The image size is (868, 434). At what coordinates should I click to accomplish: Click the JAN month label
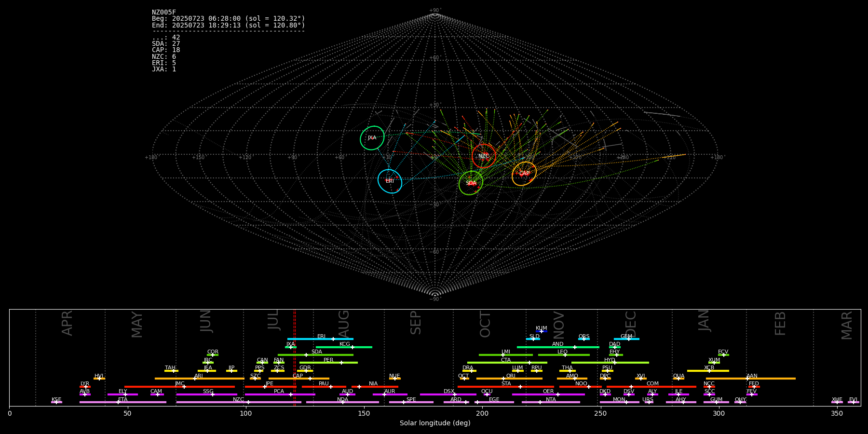click(704, 321)
